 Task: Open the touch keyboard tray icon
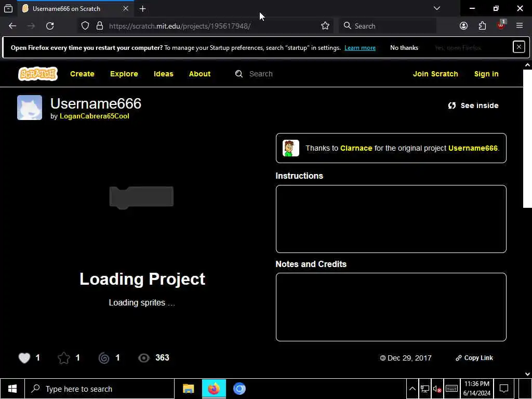tap(451, 389)
